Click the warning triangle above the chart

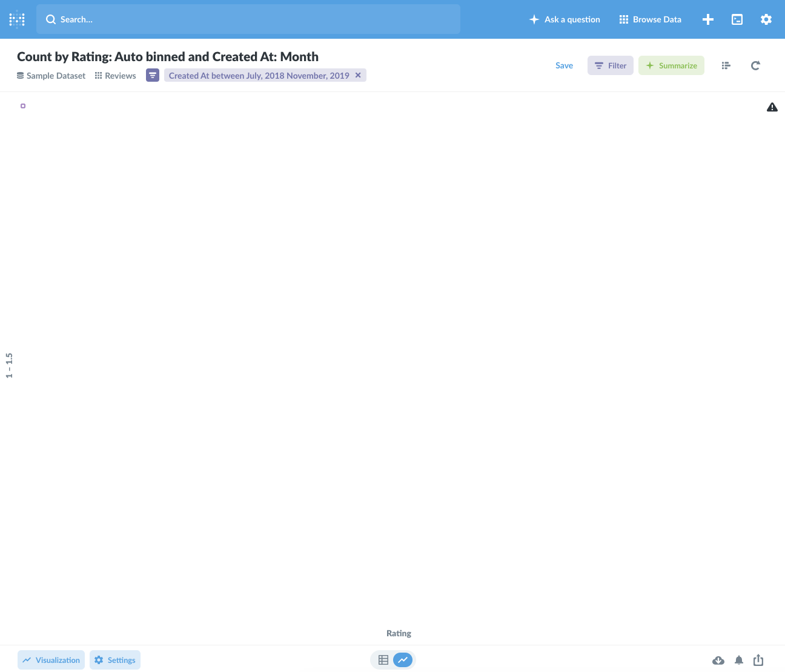pyautogui.click(x=772, y=107)
